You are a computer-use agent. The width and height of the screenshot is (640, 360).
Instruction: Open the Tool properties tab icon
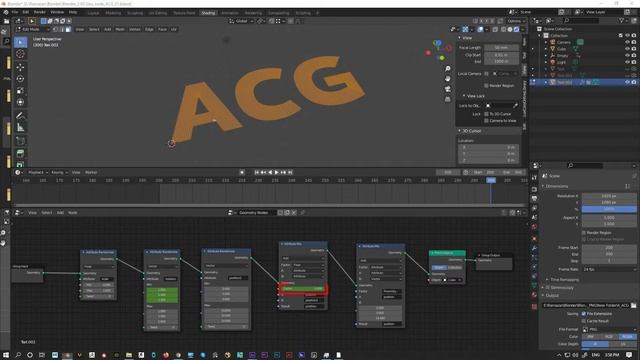(x=534, y=178)
